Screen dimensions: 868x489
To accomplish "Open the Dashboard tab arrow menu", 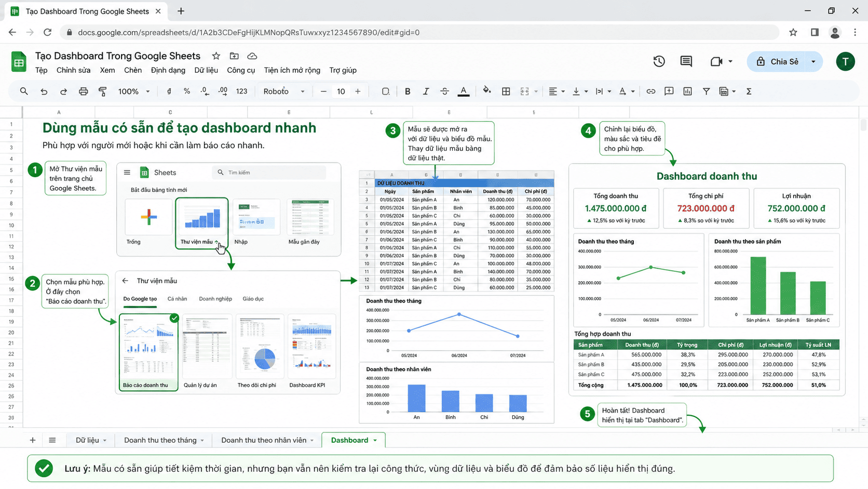I will [375, 441].
